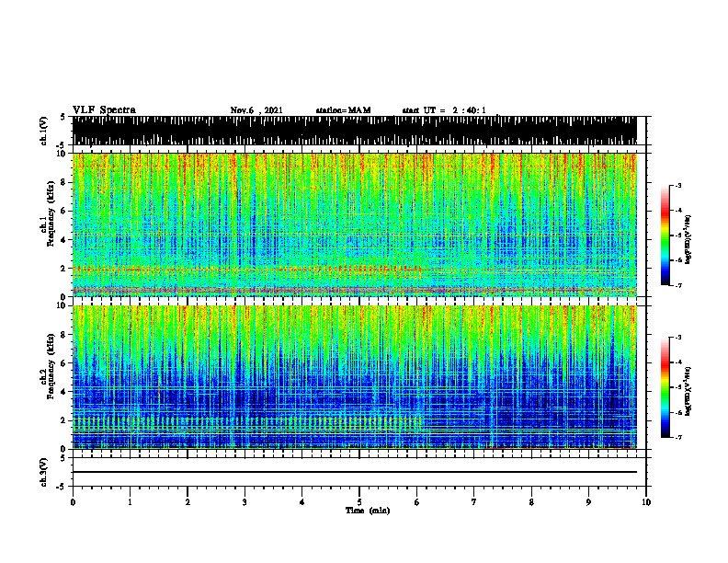
Task: Click the ch.1 color bar log(PSD) unit label
Action: coord(688,240)
